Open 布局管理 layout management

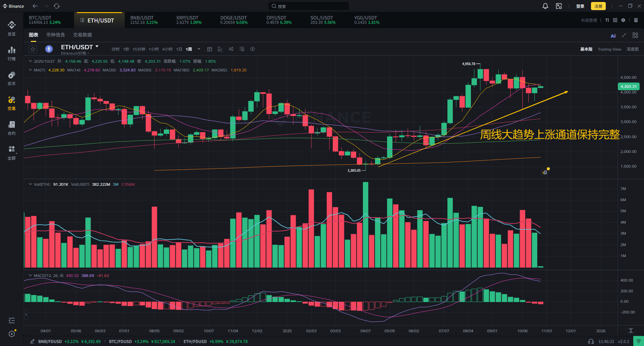click(x=589, y=20)
